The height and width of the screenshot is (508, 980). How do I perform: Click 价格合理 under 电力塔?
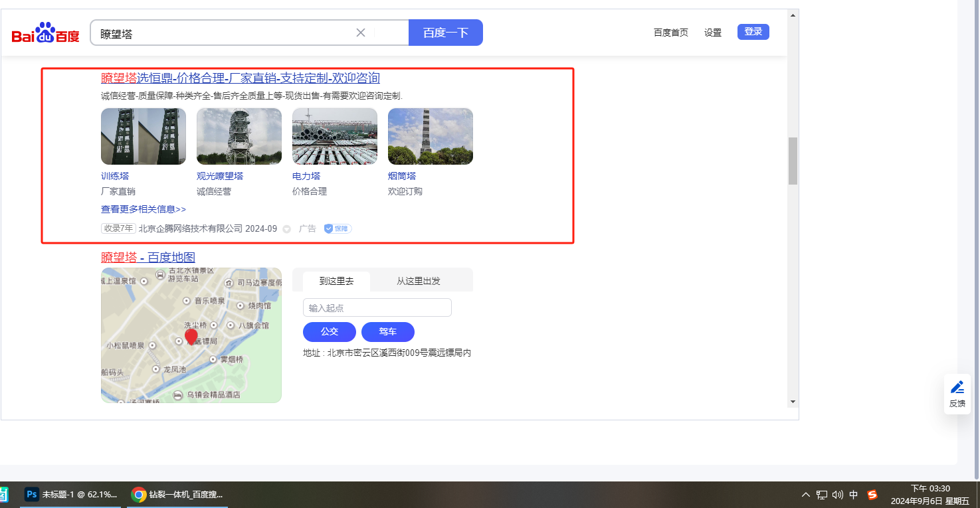coord(310,191)
